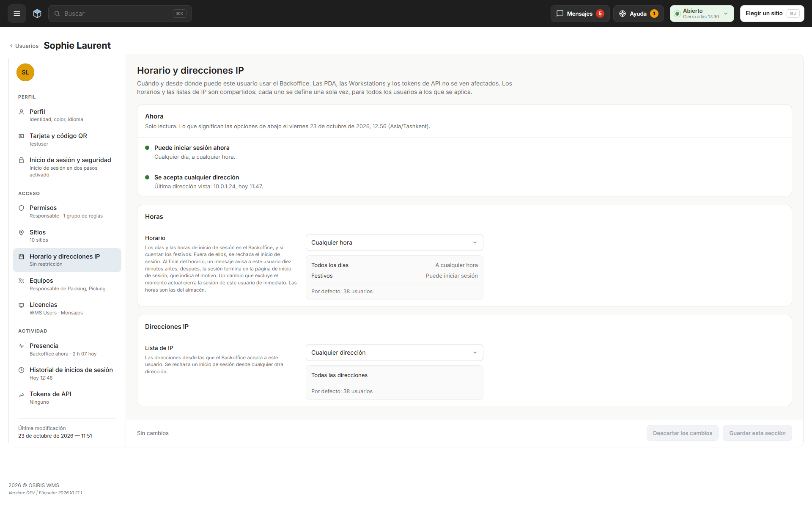The width and height of the screenshot is (812, 507).
Task: Open the Perfil section
Action: point(67,115)
